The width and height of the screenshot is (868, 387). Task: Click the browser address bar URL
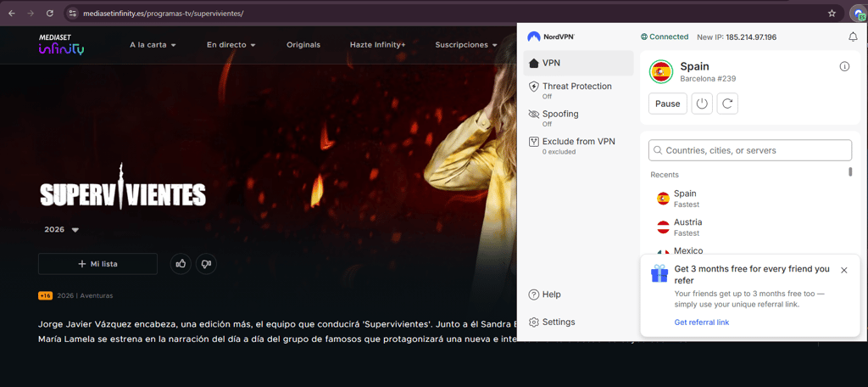[x=164, y=13]
